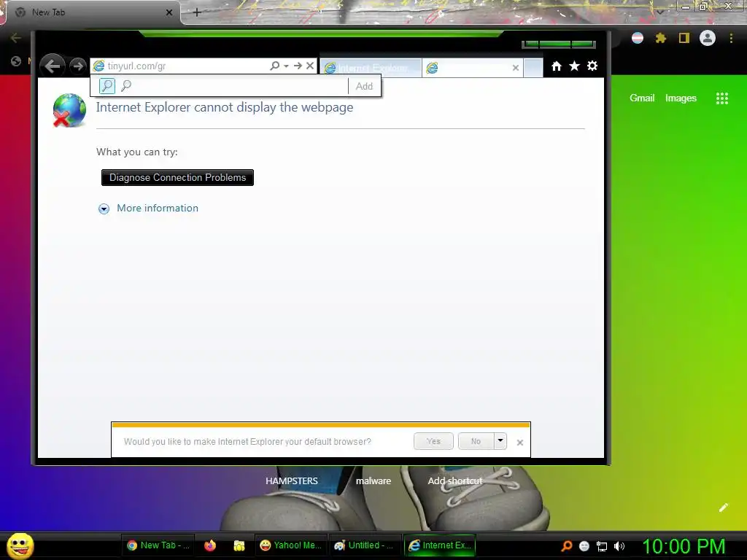
Task: Select the Chrome New Tab tab
Action: pyautogui.click(x=90, y=12)
